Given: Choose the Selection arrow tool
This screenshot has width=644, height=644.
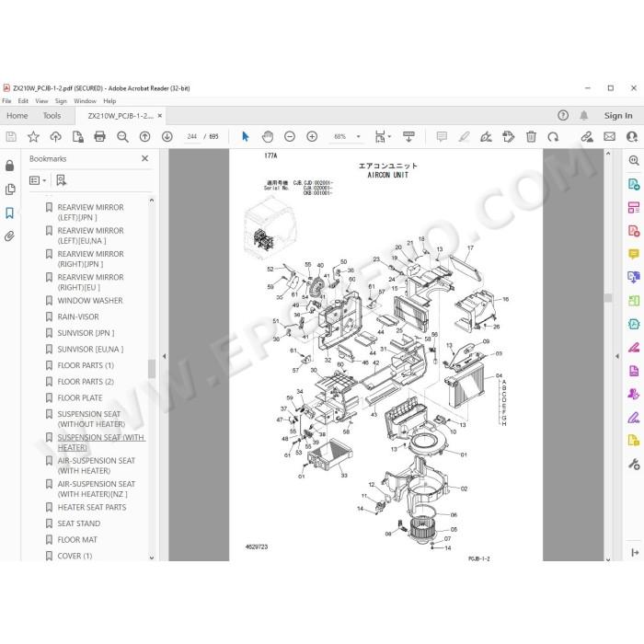Looking at the screenshot, I should 246,136.
